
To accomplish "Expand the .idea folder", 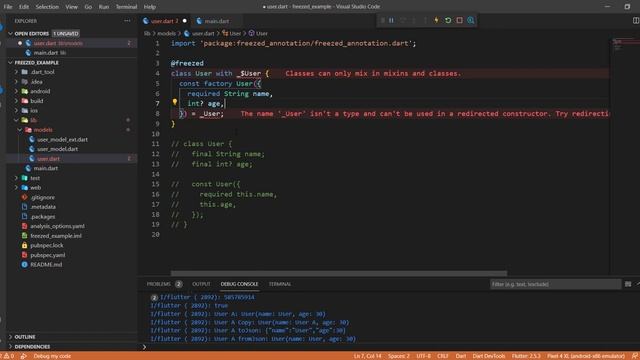I will [36, 82].
